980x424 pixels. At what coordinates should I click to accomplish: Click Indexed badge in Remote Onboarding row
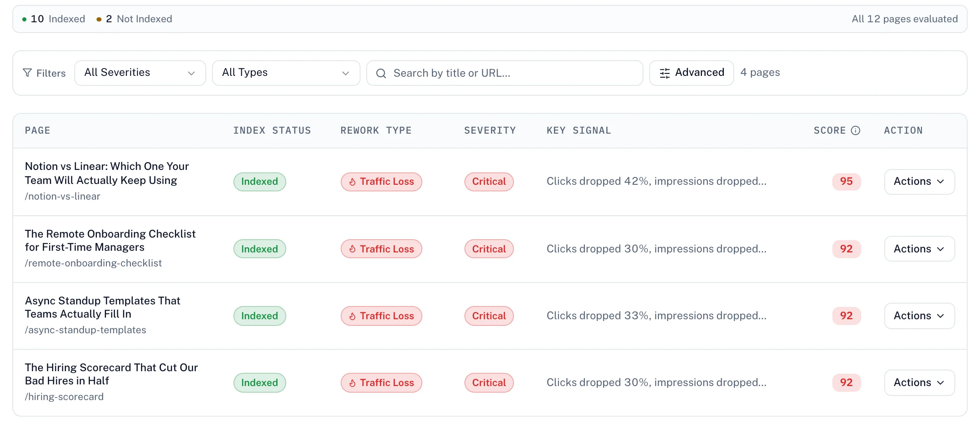(260, 249)
